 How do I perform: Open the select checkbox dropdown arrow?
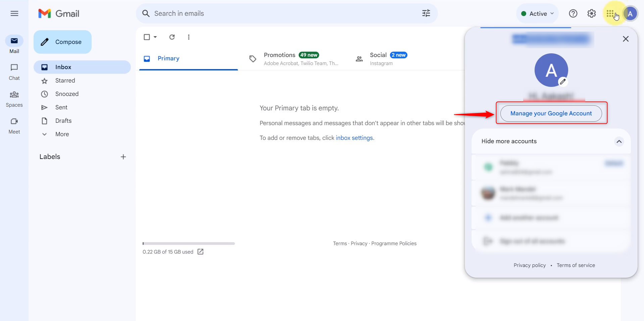tap(155, 37)
